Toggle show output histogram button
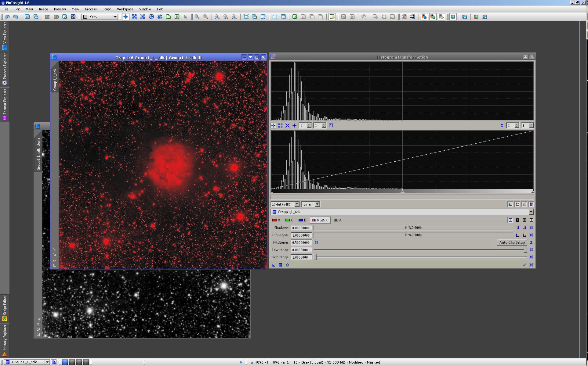This screenshot has height=366, width=588. tap(510, 204)
